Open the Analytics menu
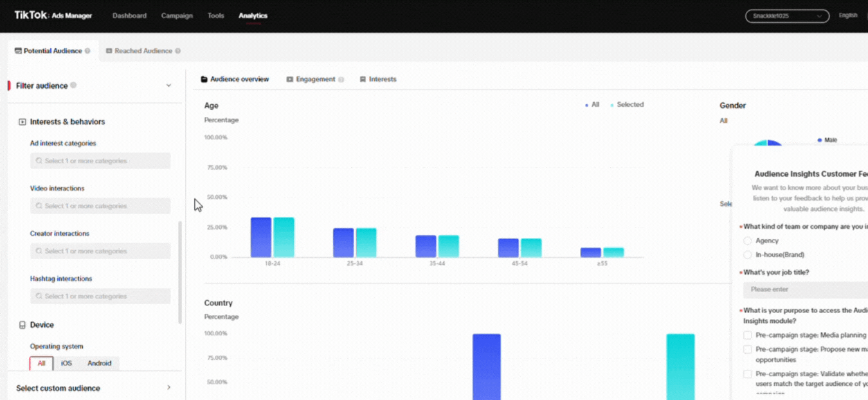The height and width of the screenshot is (400, 868). 253,15
